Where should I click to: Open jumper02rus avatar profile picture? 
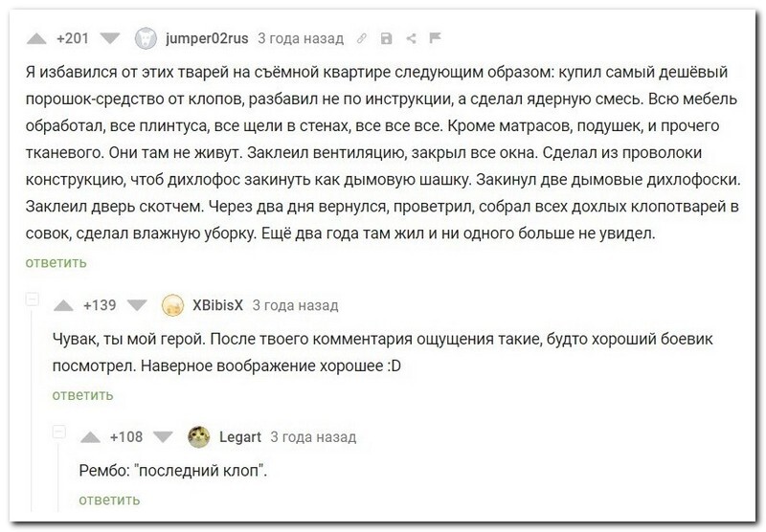(144, 39)
